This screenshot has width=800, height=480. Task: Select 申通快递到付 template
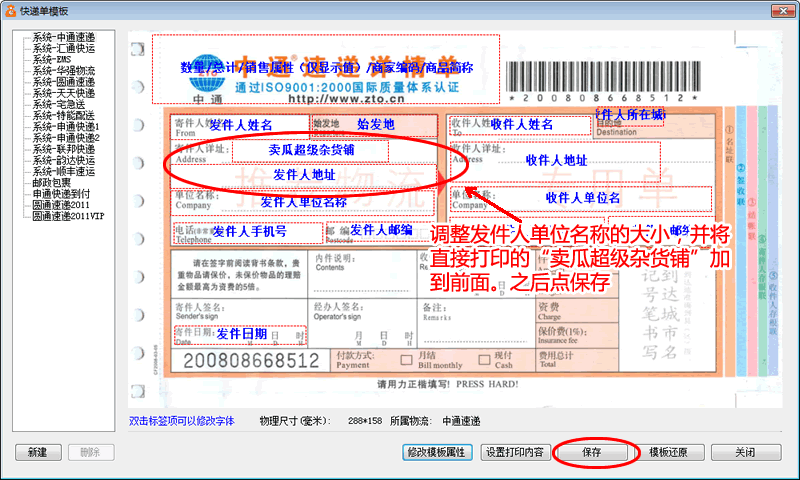[x=61, y=194]
